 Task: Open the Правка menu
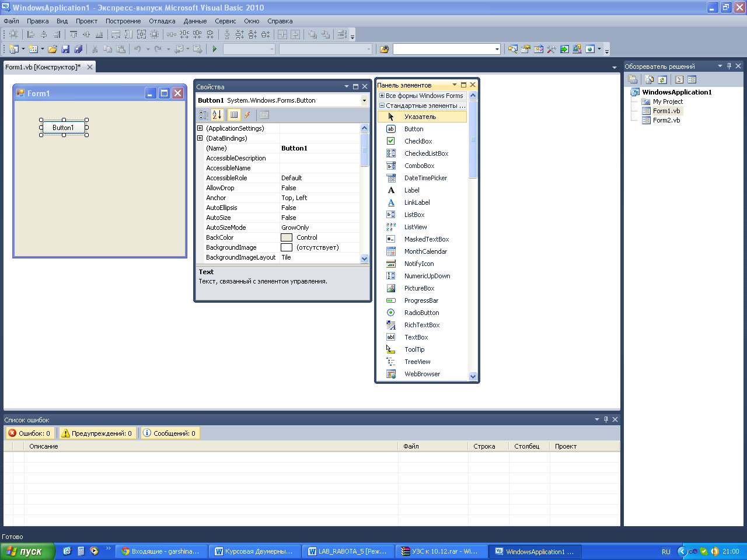(x=38, y=21)
